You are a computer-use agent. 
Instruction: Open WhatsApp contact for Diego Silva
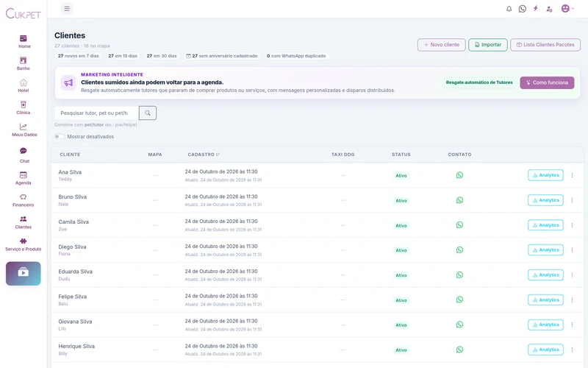459,250
